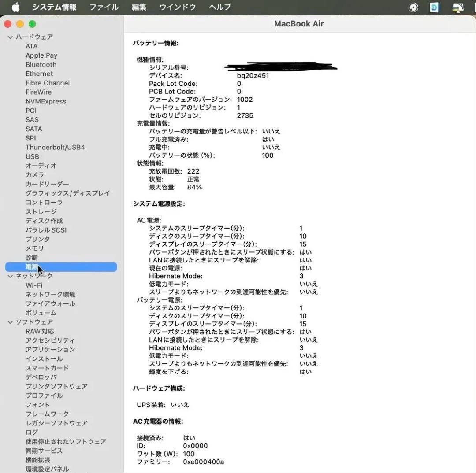476x473 pixels.
Task: Collapse the ソフトウェア section
Action: pos(10,322)
